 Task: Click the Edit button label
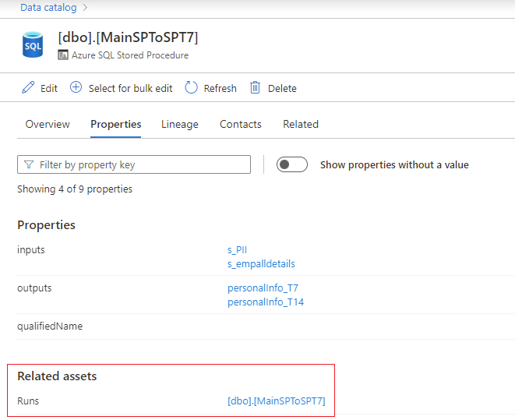pyautogui.click(x=49, y=88)
